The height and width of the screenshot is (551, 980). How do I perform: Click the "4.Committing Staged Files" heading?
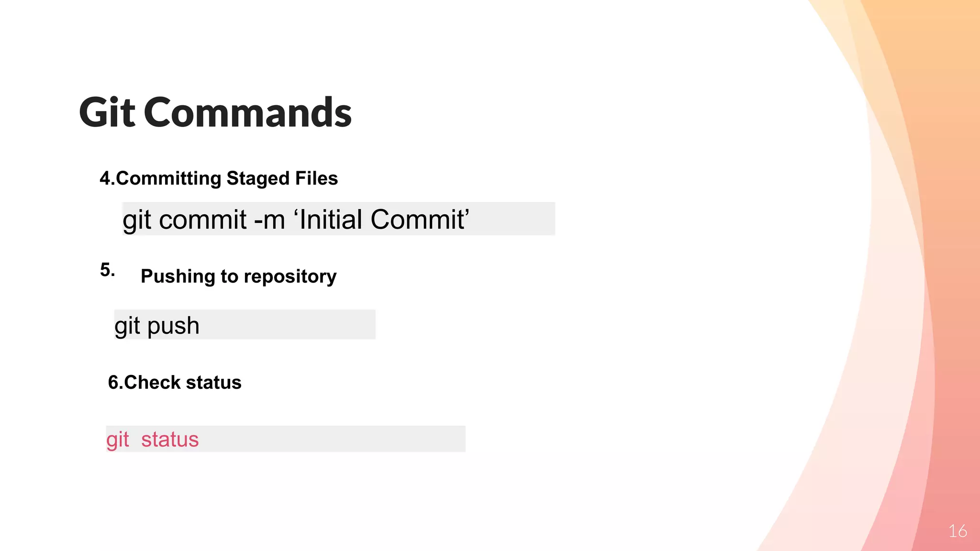(x=219, y=178)
